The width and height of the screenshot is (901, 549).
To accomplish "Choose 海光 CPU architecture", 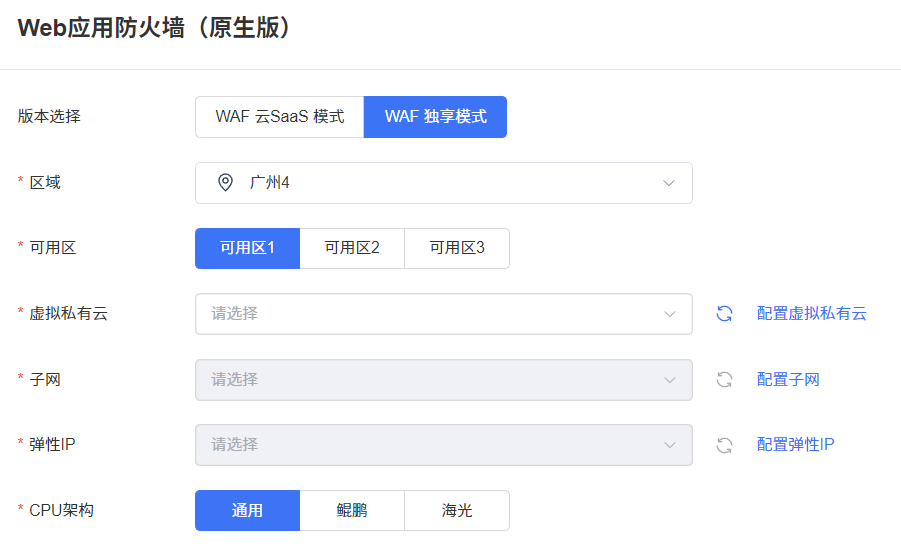I will tap(457, 510).
